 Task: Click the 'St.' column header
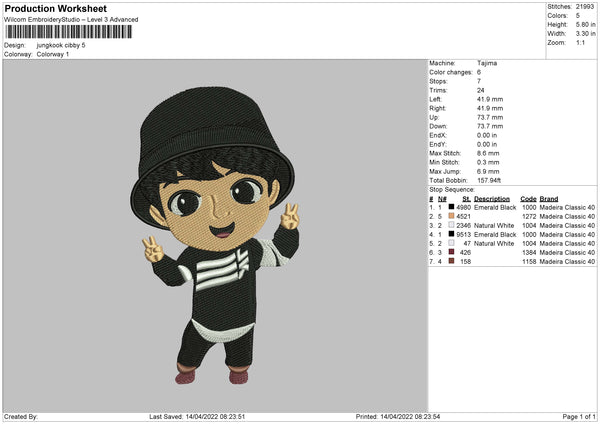click(x=466, y=199)
